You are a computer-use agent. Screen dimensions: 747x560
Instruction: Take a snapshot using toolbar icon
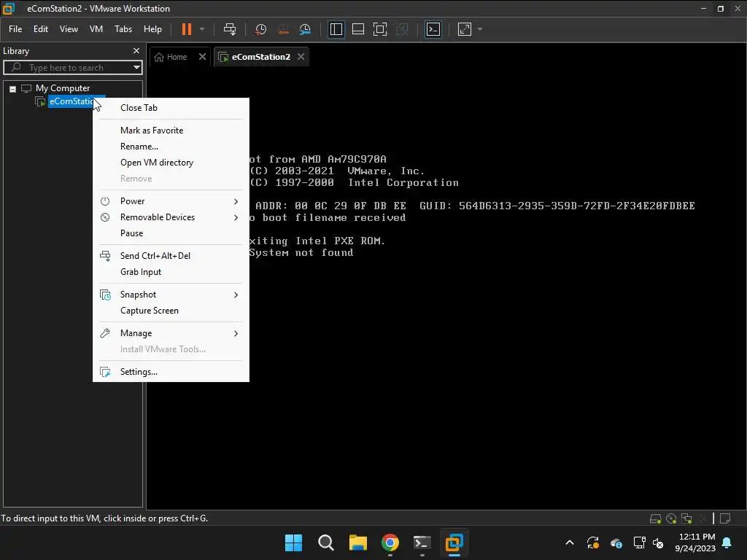[x=260, y=29]
